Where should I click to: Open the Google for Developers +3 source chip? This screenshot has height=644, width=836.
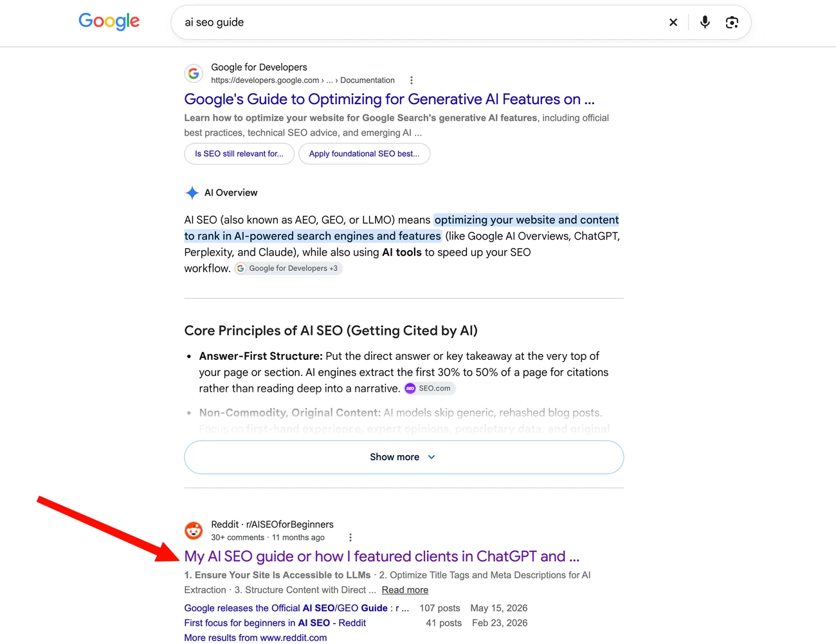289,269
